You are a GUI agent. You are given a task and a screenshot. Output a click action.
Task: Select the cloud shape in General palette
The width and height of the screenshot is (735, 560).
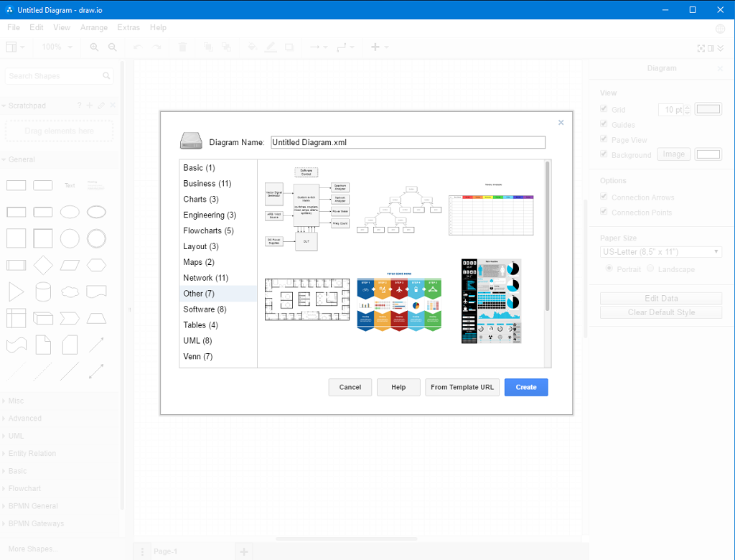click(x=70, y=291)
